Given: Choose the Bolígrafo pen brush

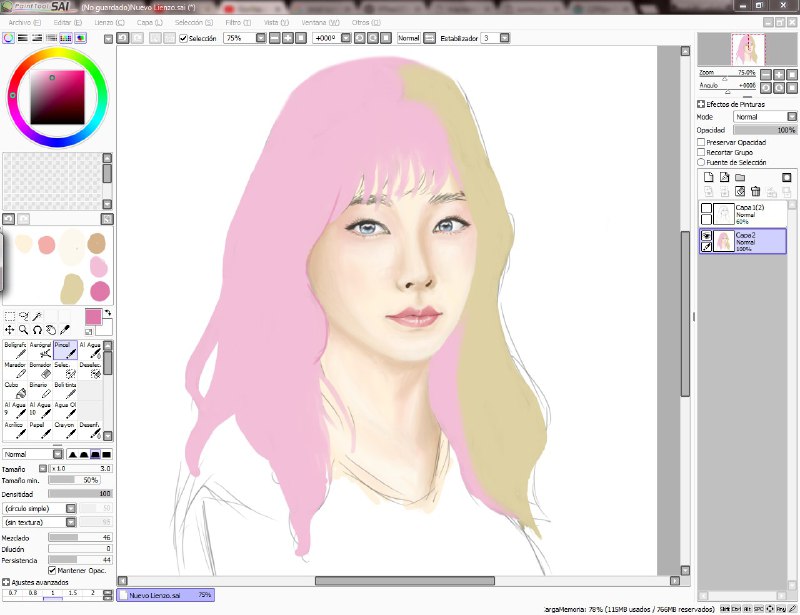Looking at the screenshot, I should [x=15, y=350].
